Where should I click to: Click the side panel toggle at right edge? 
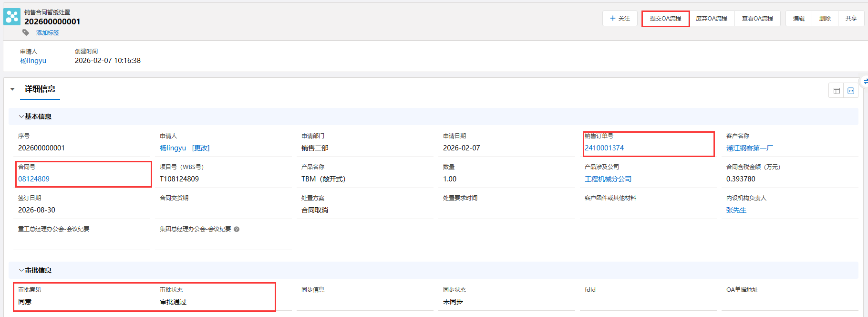(865, 82)
